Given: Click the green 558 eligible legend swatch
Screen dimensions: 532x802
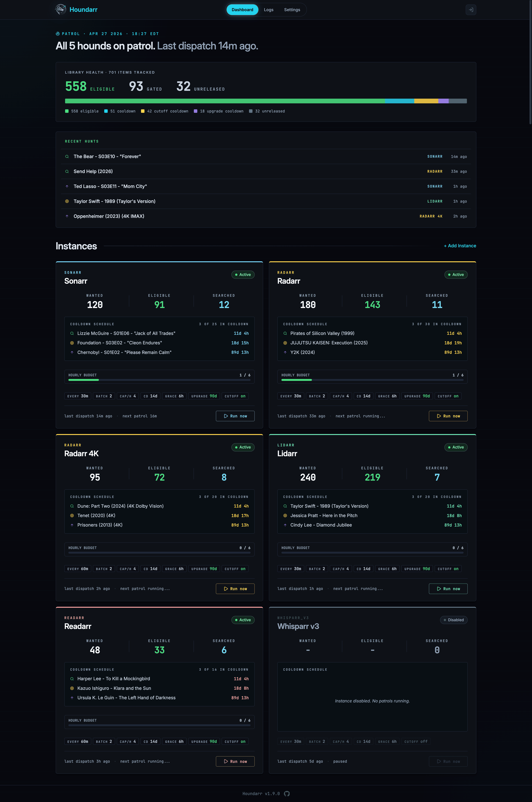Looking at the screenshot, I should click(x=67, y=111).
